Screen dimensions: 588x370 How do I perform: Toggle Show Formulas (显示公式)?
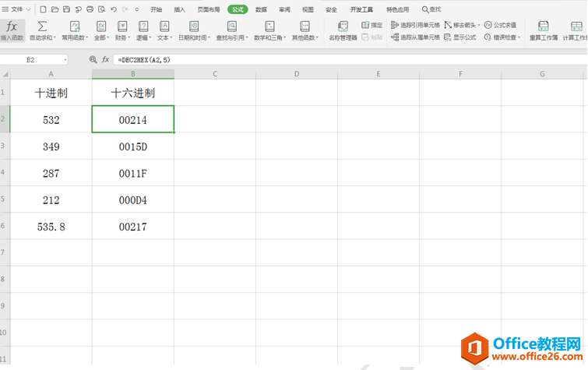pos(459,37)
